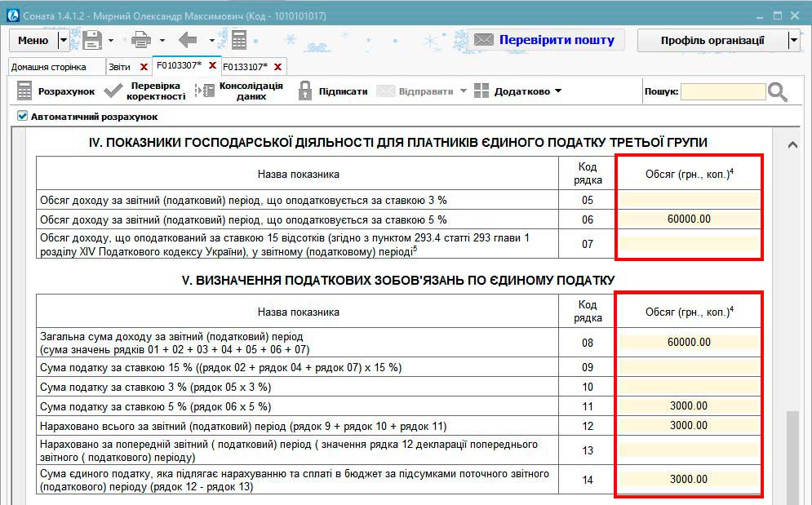Click the save (floppy disk) icon

tap(91, 40)
